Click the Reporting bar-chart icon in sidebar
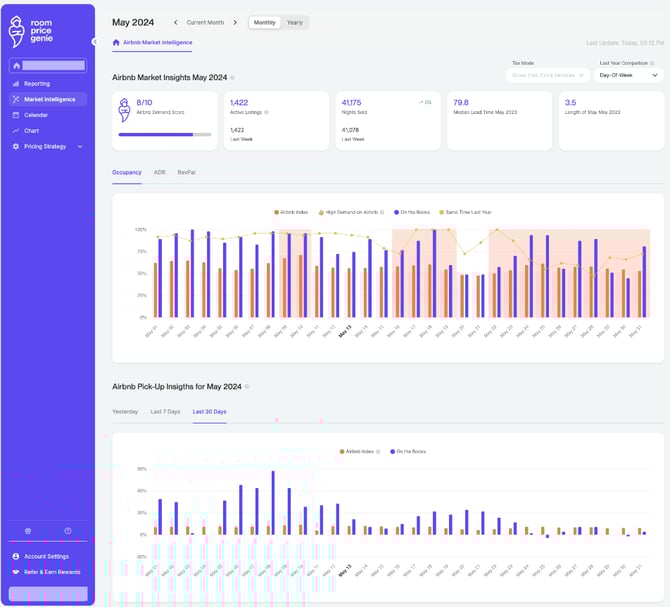Image resolution: width=670 pixels, height=607 pixels. pos(16,84)
